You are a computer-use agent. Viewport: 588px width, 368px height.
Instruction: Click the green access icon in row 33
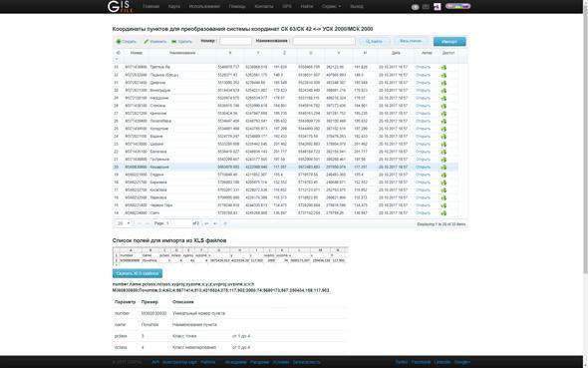tap(443, 67)
